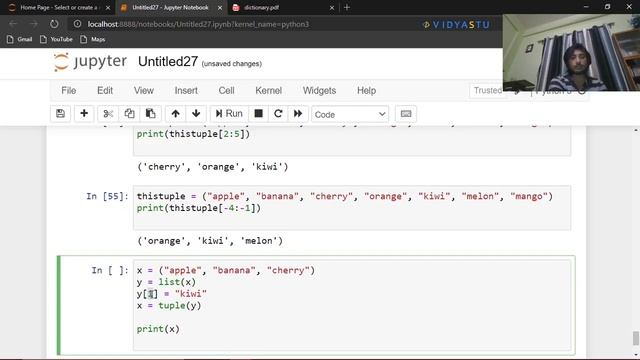This screenshot has height=360, width=640.
Task: Open the cell type Code dropdown
Action: tap(350, 114)
